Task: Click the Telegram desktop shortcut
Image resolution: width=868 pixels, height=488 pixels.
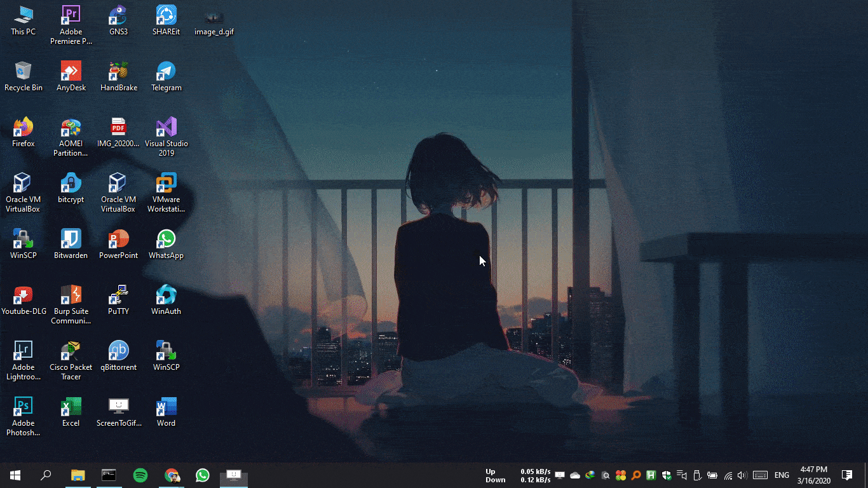Action: pos(166,72)
